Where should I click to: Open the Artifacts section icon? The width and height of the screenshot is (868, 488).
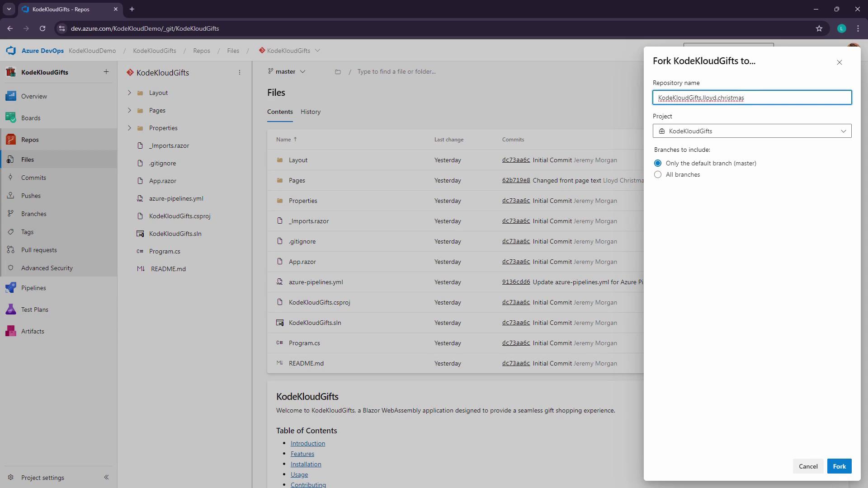point(11,331)
